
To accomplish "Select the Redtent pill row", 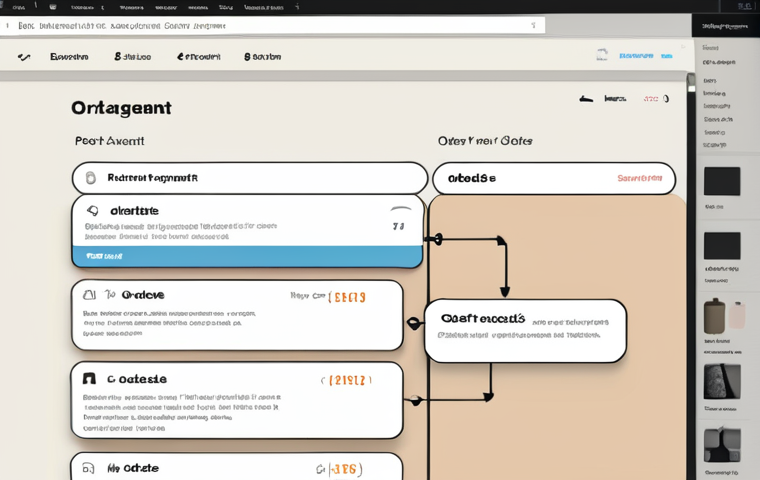I will pos(250,178).
